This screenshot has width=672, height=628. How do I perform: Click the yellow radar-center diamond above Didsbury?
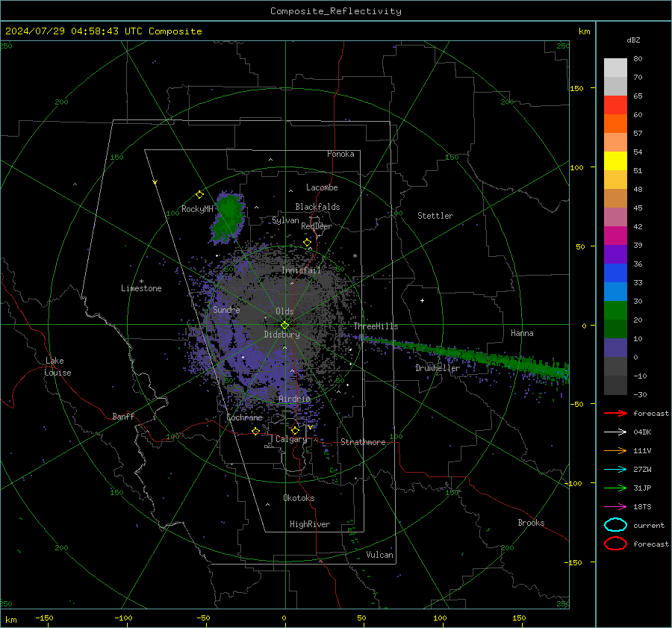[x=284, y=326]
